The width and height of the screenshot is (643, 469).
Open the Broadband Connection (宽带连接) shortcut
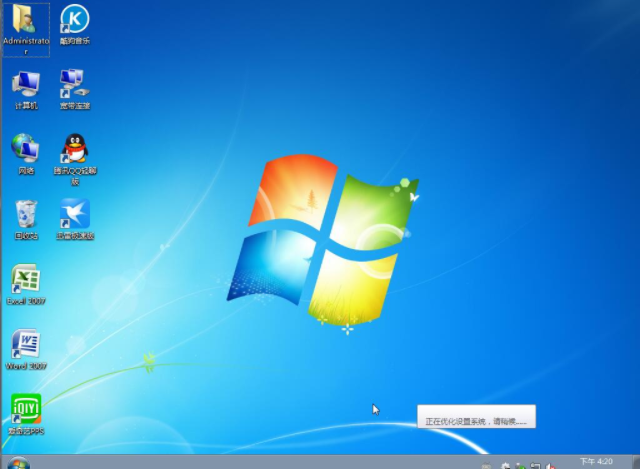[74, 84]
